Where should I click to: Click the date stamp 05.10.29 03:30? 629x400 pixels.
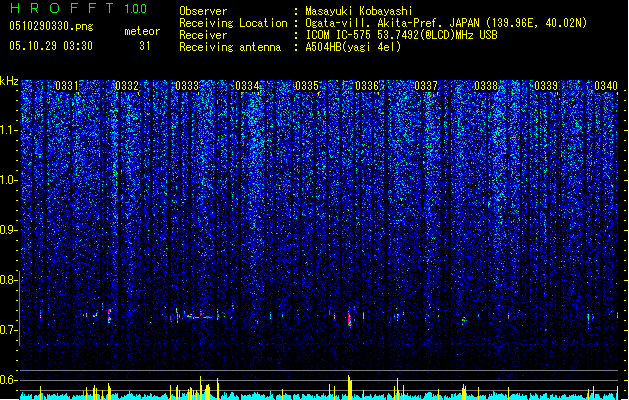point(51,46)
